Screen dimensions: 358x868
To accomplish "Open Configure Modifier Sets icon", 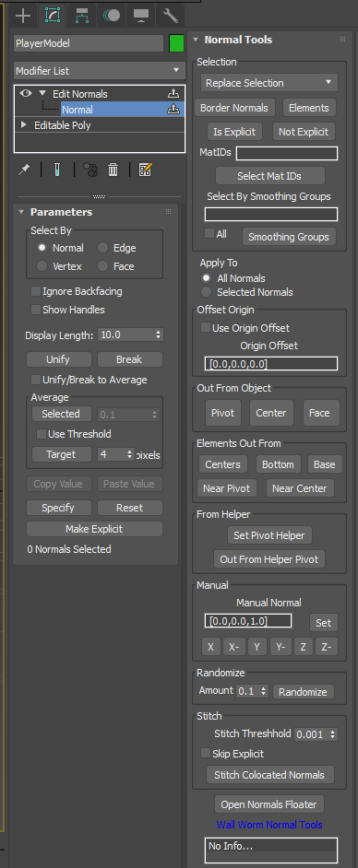I will tap(146, 170).
